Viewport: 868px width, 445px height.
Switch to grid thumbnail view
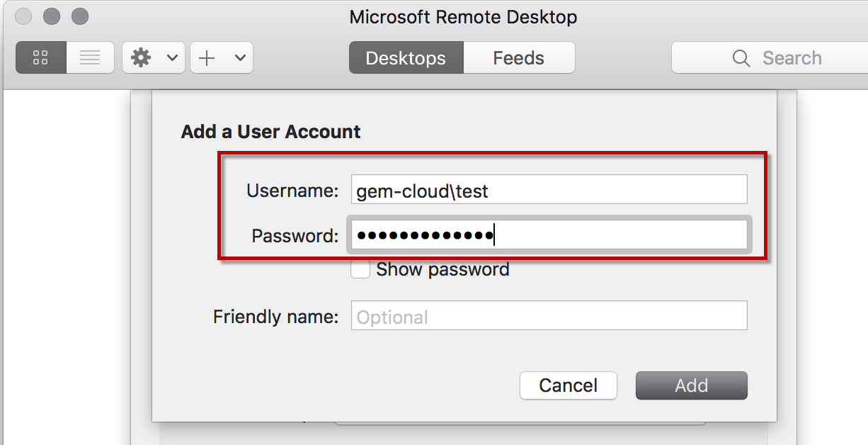pos(41,57)
